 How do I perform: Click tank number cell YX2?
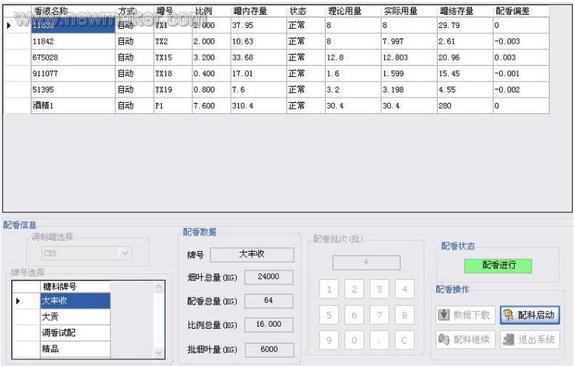(173, 41)
